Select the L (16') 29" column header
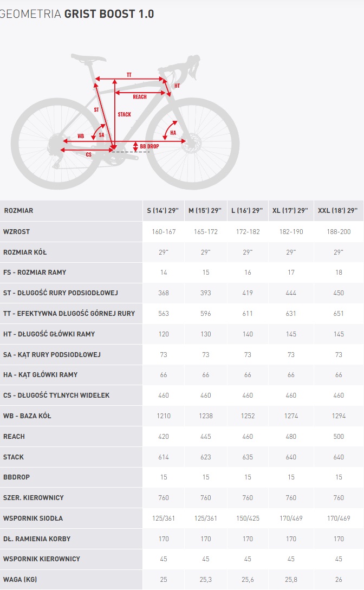The height and width of the screenshot is (590, 364). 247,211
